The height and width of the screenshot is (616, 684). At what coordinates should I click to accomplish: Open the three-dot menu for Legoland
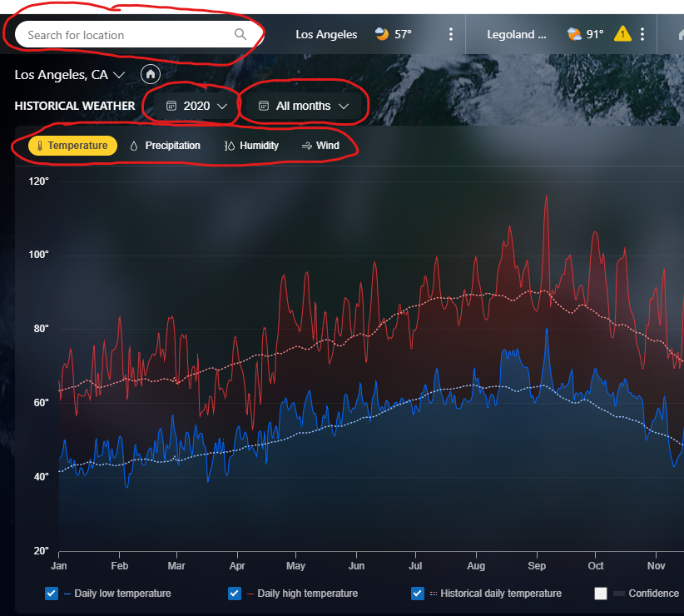tap(642, 34)
